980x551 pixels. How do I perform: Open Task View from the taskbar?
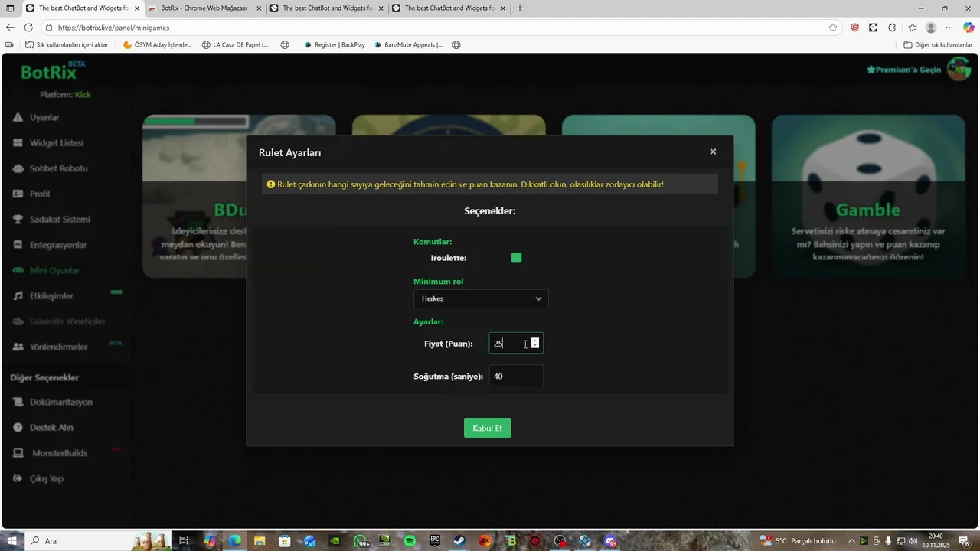[184, 541]
